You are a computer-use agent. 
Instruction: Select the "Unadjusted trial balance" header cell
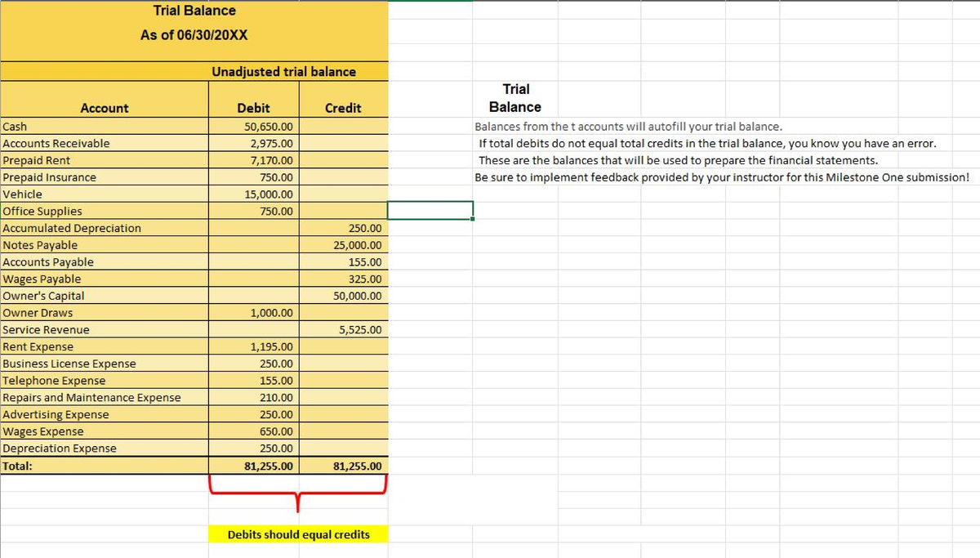(283, 72)
